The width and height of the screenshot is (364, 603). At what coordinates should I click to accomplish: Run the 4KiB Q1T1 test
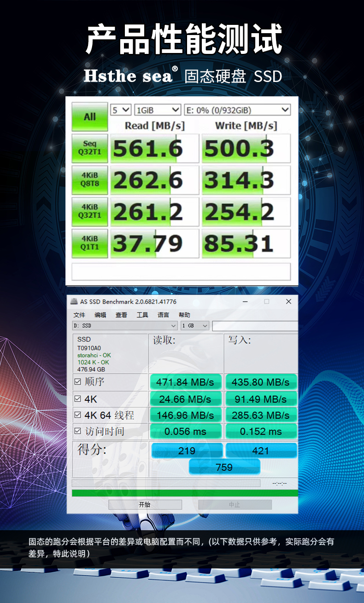tap(89, 243)
